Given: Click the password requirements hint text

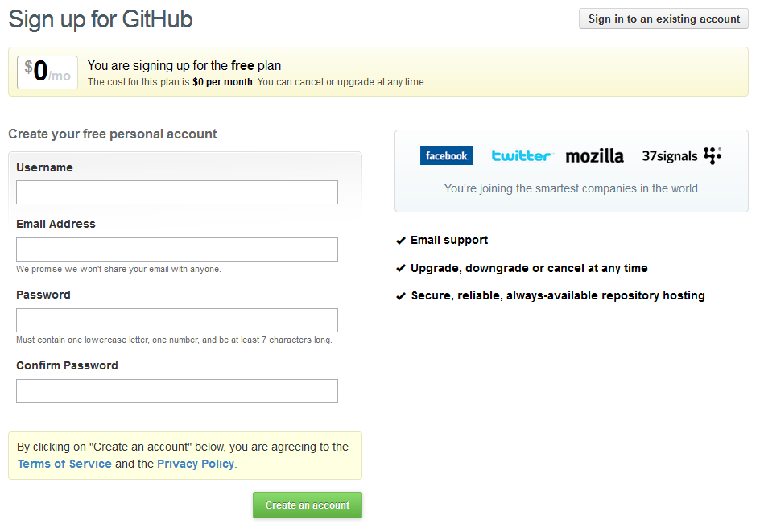Looking at the screenshot, I should [174, 340].
